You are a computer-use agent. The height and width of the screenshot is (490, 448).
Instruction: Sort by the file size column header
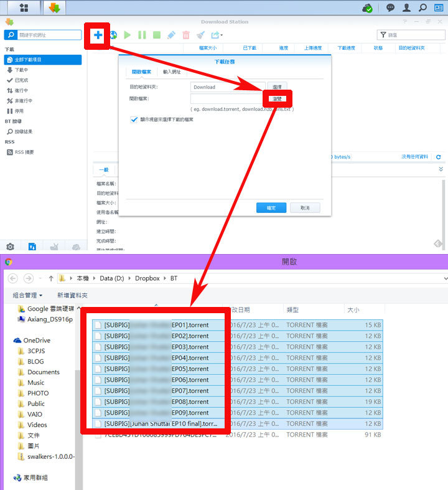pyautogui.click(x=208, y=48)
